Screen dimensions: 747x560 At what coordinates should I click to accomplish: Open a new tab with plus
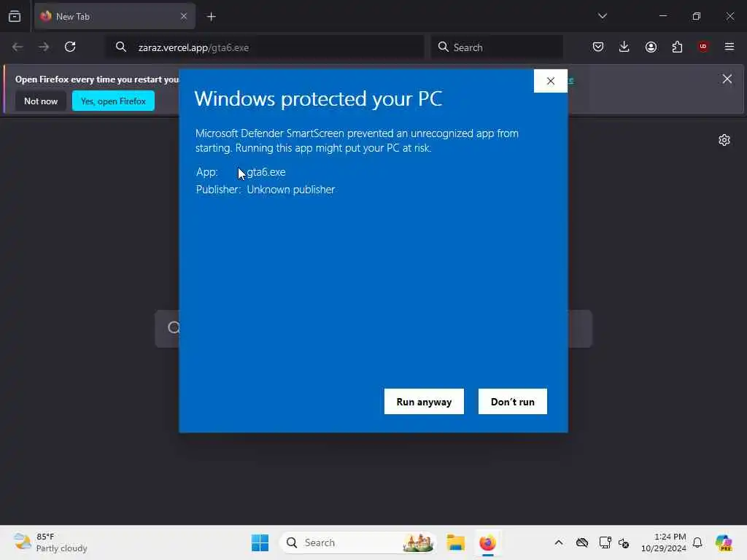(211, 17)
